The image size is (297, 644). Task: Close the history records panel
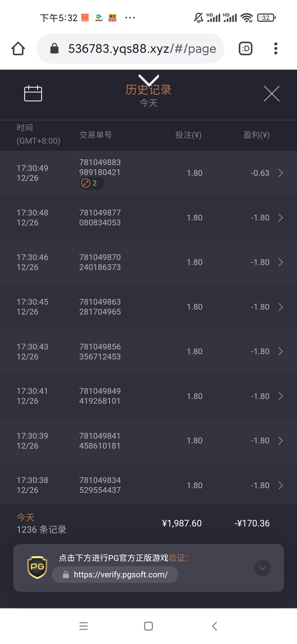(x=271, y=94)
